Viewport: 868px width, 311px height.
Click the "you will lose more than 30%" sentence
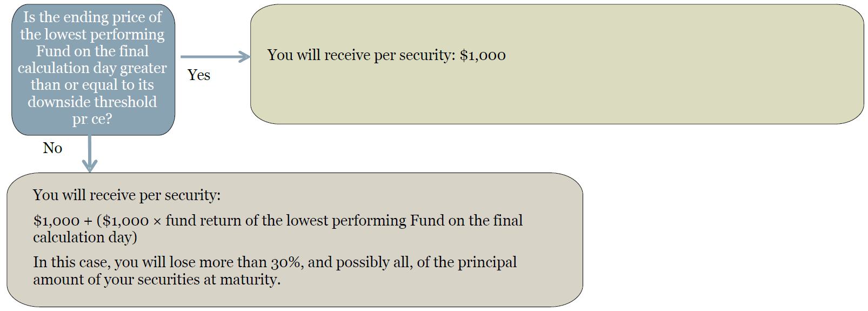[x=275, y=262]
